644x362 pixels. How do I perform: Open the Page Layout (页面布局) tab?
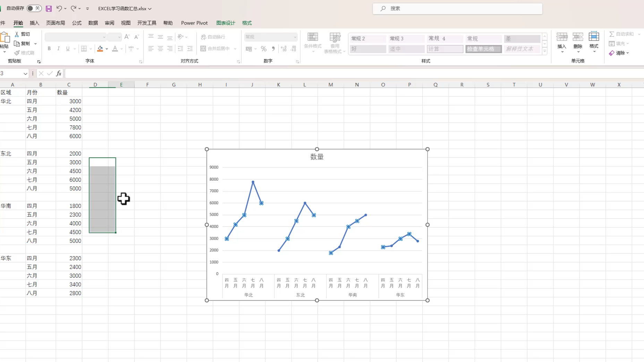[56, 23]
